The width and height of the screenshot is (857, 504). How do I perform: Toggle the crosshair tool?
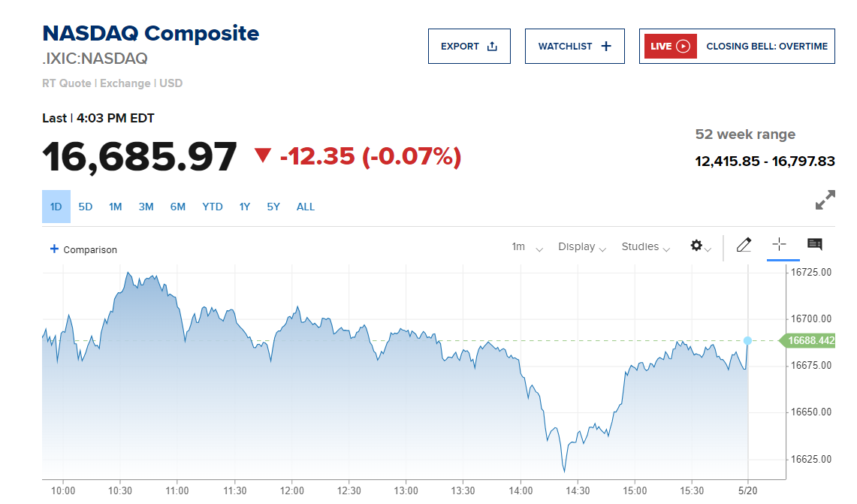point(779,244)
